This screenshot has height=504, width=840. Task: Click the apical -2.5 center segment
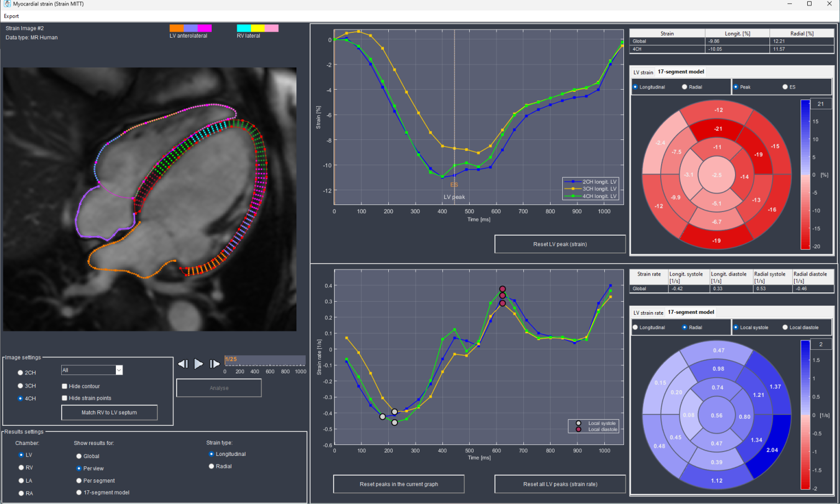717,175
